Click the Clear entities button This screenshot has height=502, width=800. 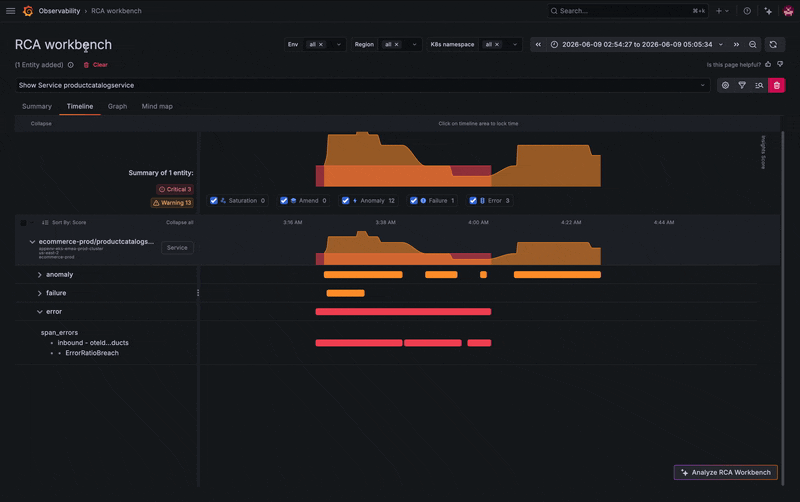[95, 65]
